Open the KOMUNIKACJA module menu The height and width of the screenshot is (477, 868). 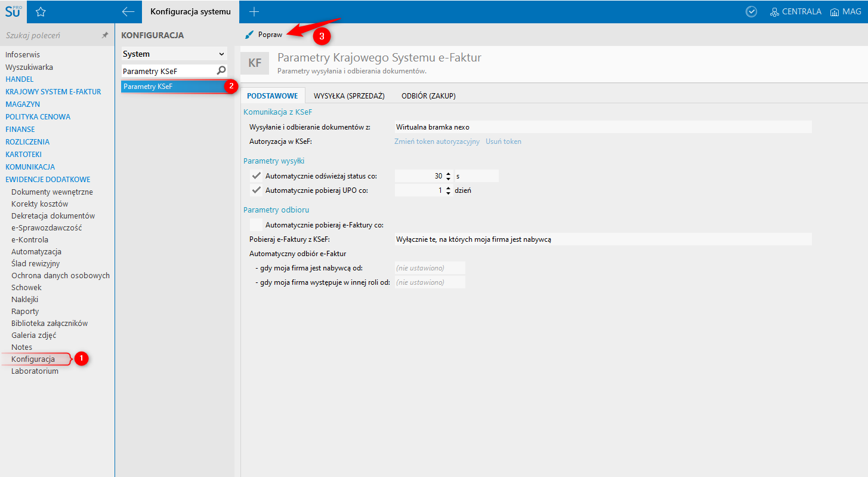30,167
